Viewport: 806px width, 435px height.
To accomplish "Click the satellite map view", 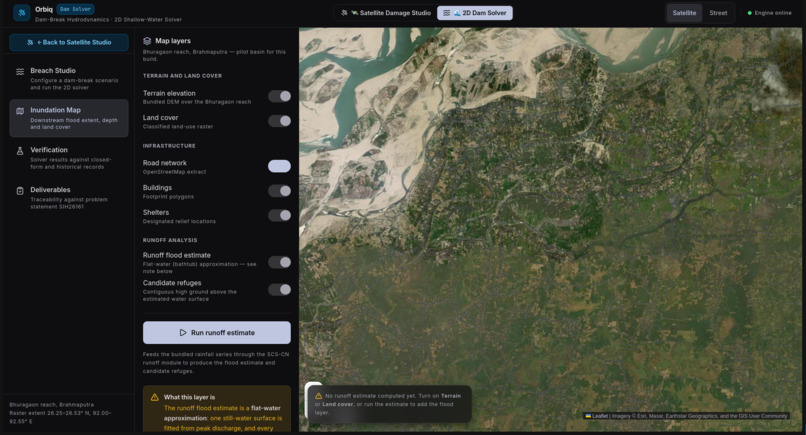I will point(550,229).
